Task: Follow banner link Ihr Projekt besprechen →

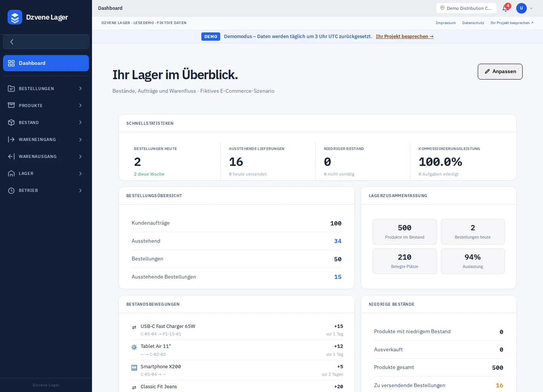Action: [x=405, y=37]
